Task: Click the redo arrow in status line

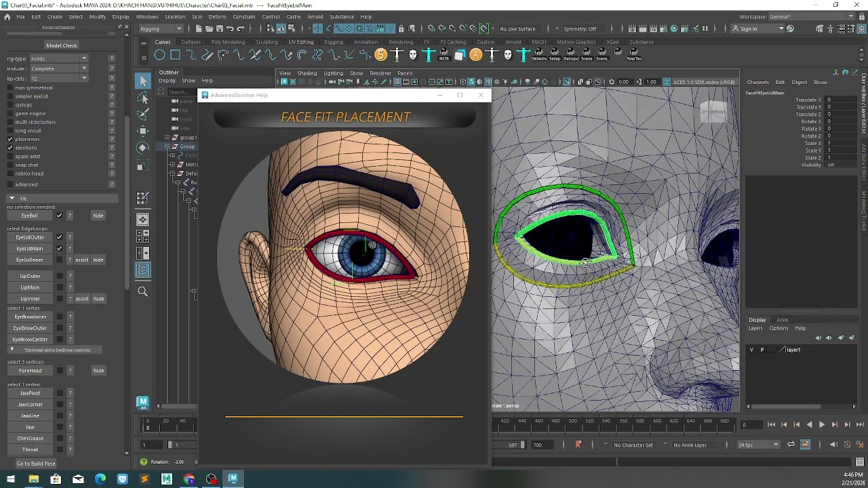Action: click(x=241, y=28)
